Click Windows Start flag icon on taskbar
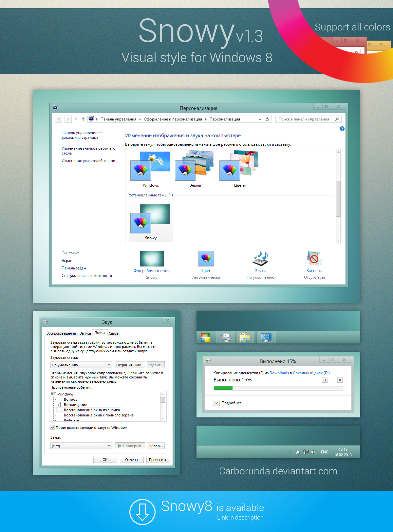Viewport: 393px width, 532px height. click(205, 337)
